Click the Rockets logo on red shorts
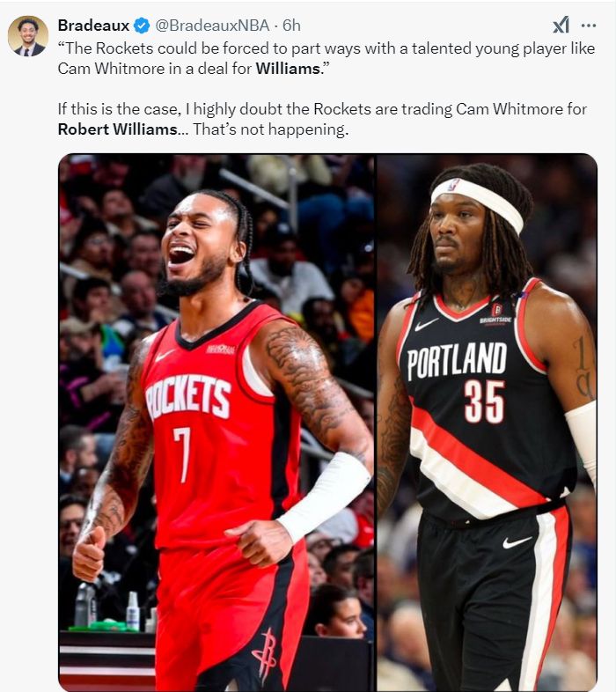 pos(265,655)
